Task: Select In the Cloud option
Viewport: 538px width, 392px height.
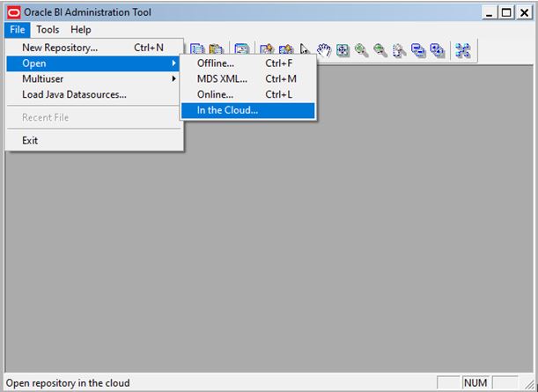Action: pyautogui.click(x=247, y=110)
